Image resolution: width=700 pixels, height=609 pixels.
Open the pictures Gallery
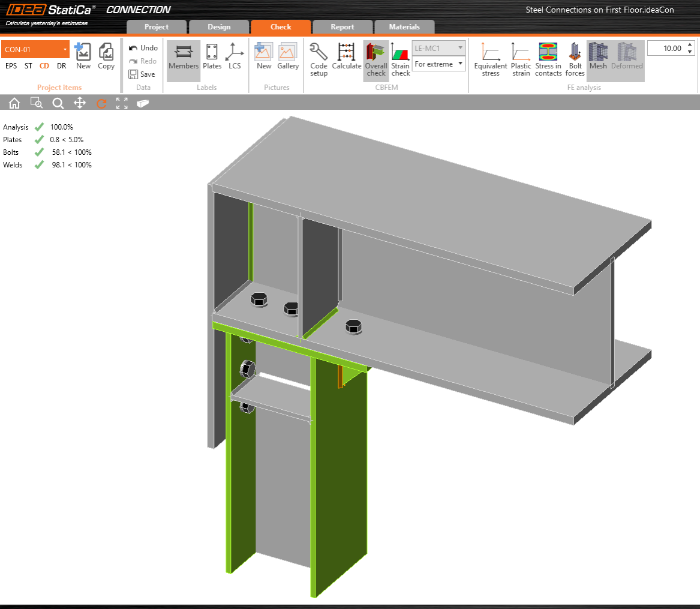click(x=288, y=59)
